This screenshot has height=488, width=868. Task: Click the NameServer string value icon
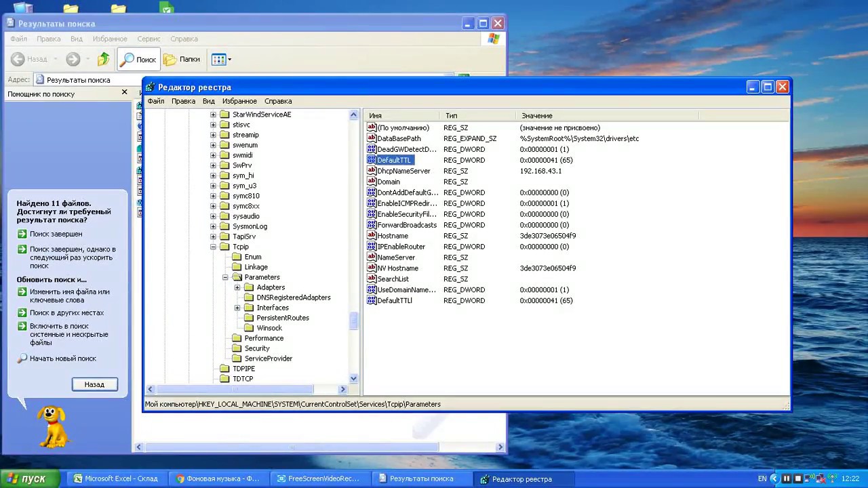coord(372,258)
